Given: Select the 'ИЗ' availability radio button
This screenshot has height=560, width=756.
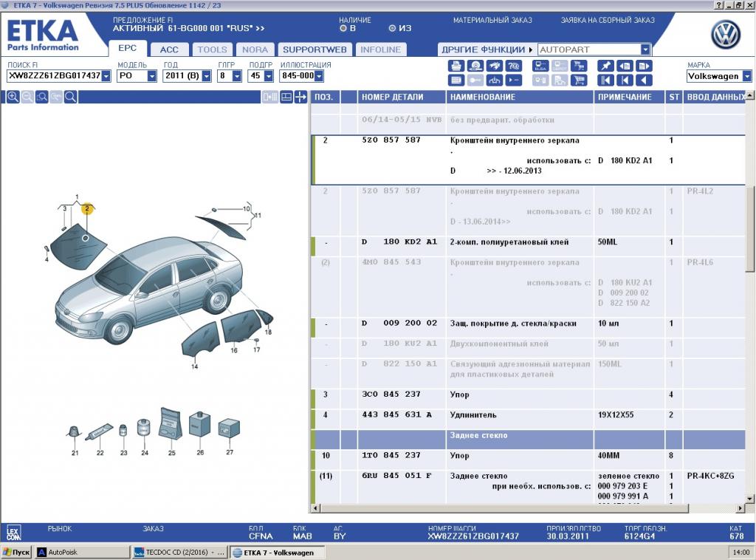Looking at the screenshot, I should pos(392,29).
